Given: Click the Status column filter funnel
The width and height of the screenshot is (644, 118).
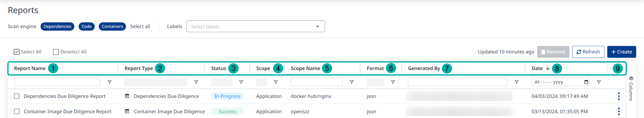Looking at the screenshot, I should point(241,82).
